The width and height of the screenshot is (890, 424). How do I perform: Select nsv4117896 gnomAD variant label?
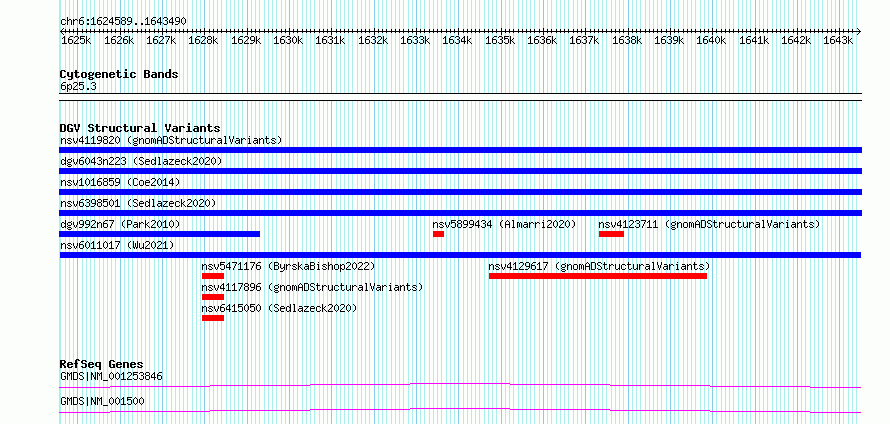click(x=313, y=287)
